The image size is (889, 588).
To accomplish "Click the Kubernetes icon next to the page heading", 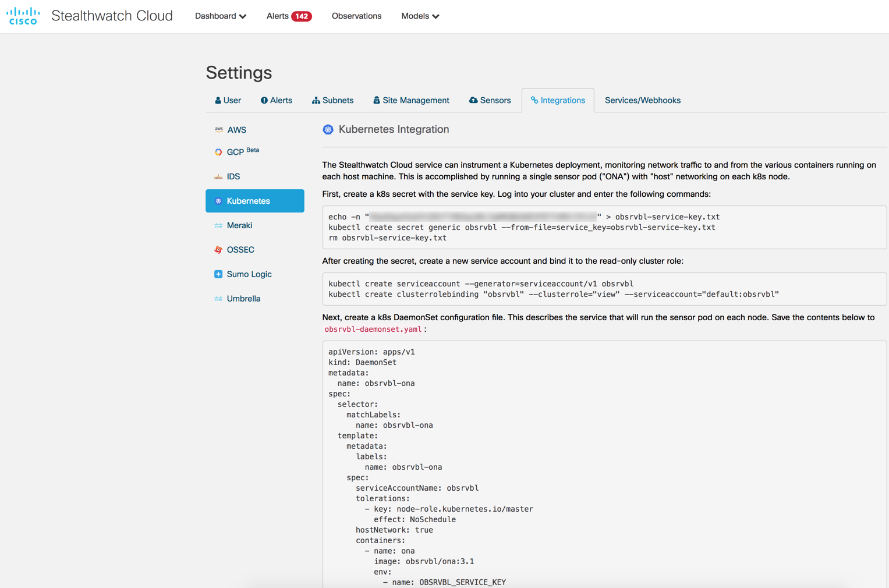I will (x=328, y=129).
